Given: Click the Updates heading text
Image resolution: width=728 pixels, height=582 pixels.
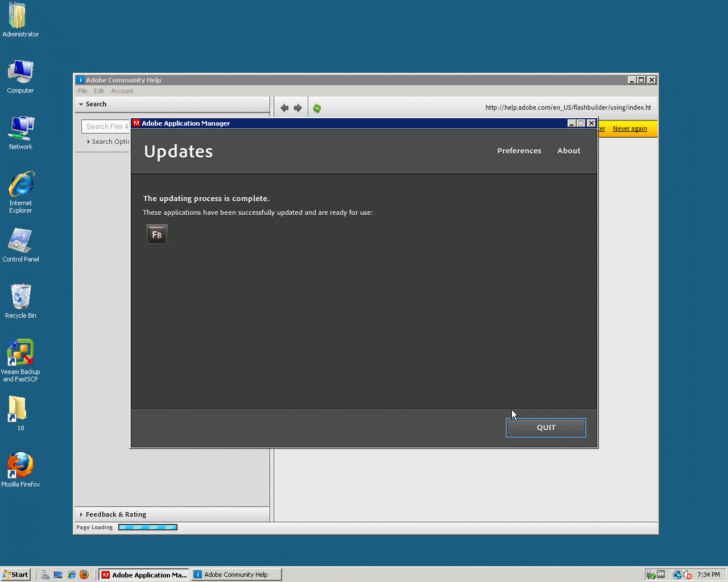Looking at the screenshot, I should click(179, 151).
